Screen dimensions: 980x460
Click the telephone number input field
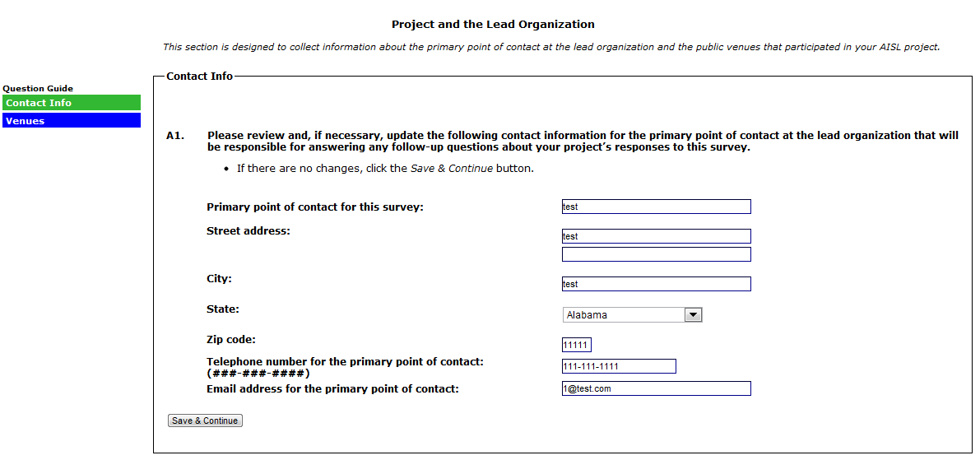click(619, 366)
